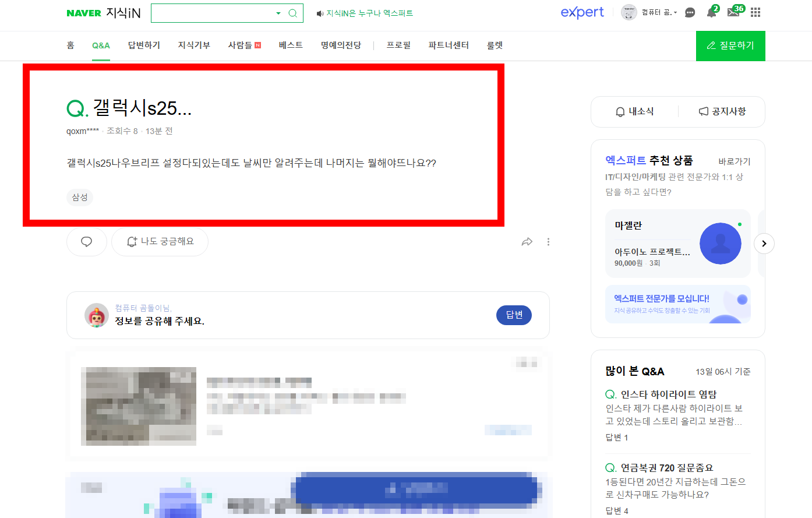The width and height of the screenshot is (812, 518).
Task: Open the eXpert logo link
Action: [582, 12]
